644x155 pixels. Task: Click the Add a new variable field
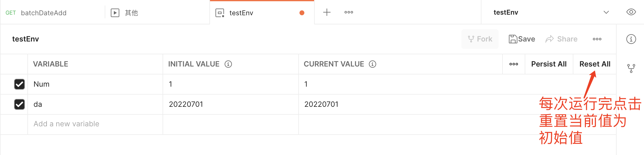point(95,124)
